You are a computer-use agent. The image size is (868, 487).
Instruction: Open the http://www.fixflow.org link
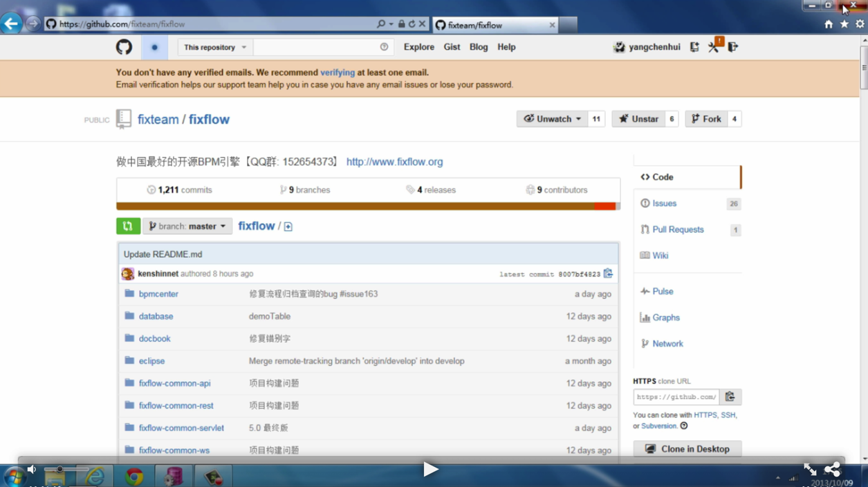[x=394, y=162]
